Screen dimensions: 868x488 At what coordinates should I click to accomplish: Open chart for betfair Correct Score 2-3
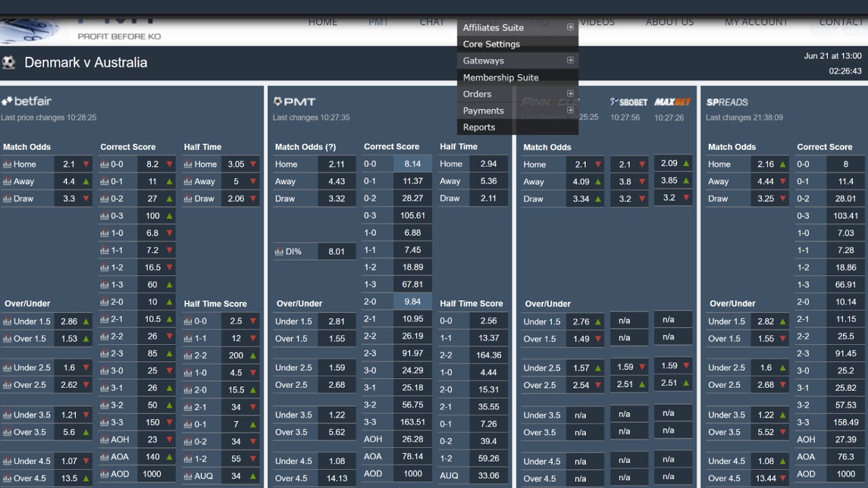pos(104,354)
